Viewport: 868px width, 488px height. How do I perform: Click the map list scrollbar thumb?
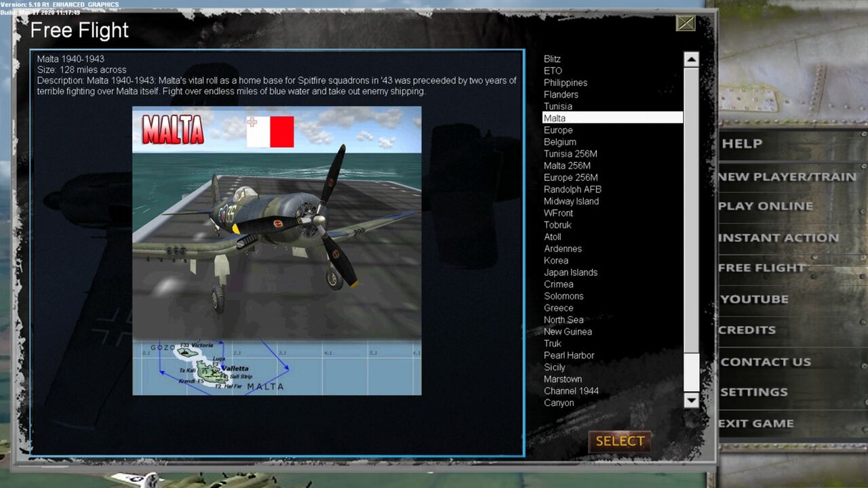point(691,372)
